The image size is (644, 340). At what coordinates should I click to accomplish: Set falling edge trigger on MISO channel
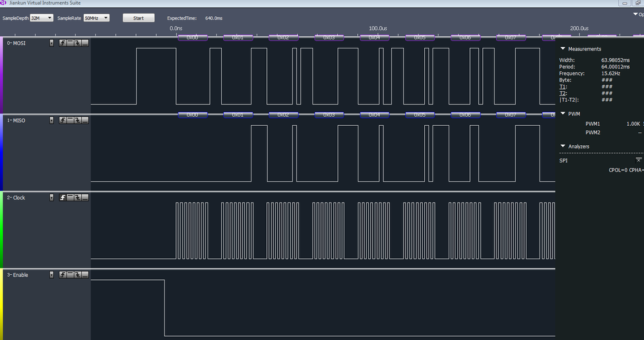(x=77, y=120)
